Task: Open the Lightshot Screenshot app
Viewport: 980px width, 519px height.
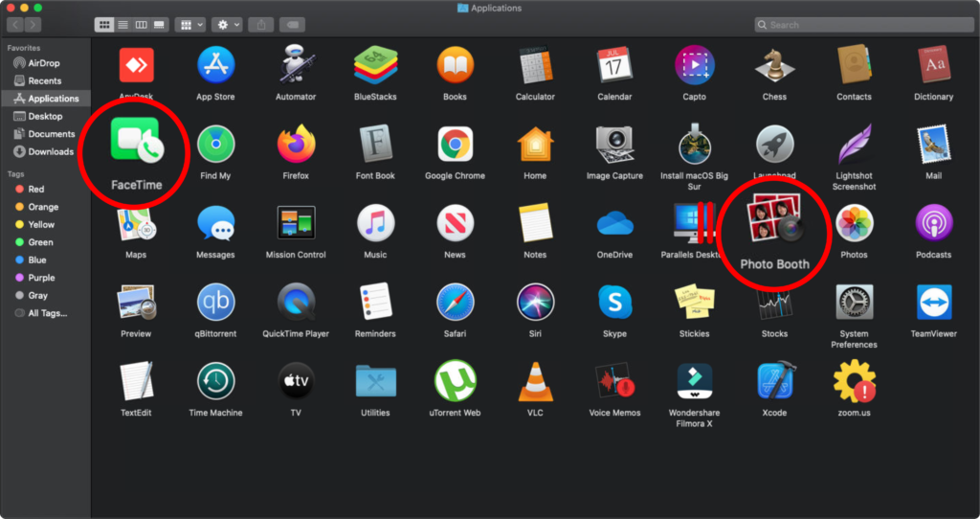Action: [x=854, y=144]
